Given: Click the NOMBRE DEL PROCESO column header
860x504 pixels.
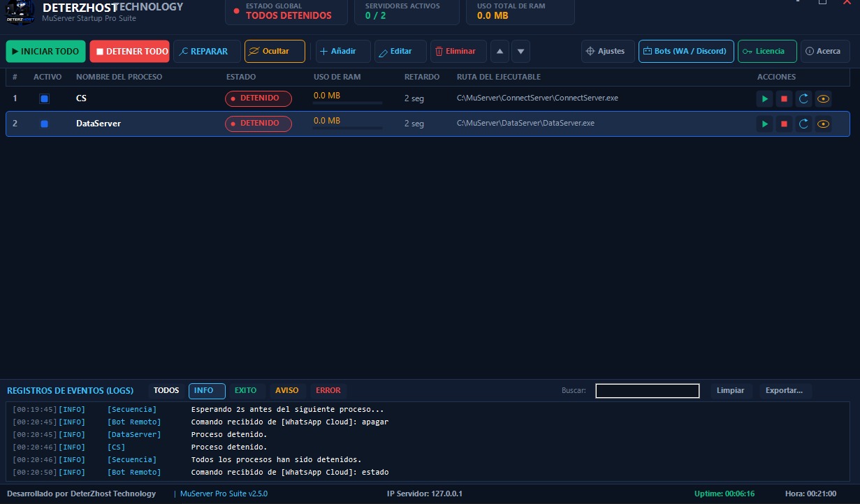Looking at the screenshot, I should click(119, 77).
